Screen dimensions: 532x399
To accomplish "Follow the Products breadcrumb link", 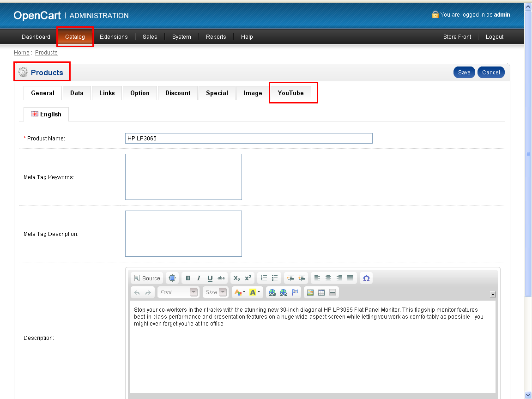I will click(46, 53).
